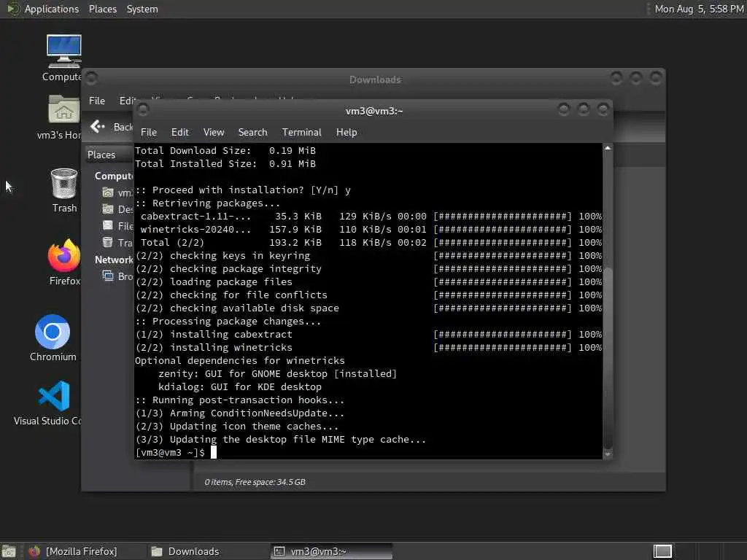
Task: Open the Terminal menu in terminal window
Action: point(301,133)
